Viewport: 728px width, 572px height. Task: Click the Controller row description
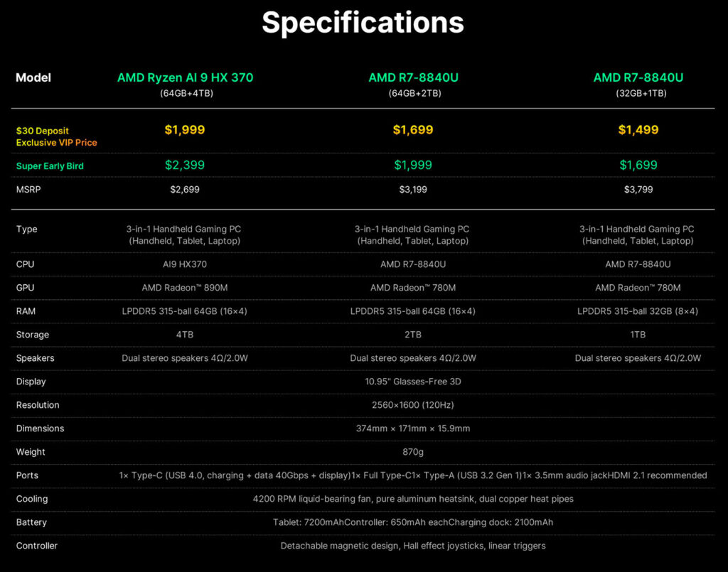click(x=413, y=546)
